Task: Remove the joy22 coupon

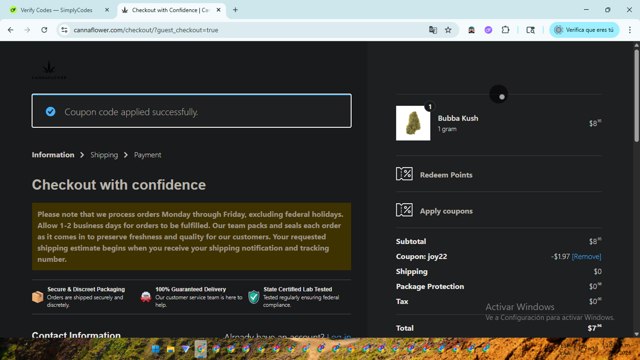Action: click(587, 256)
